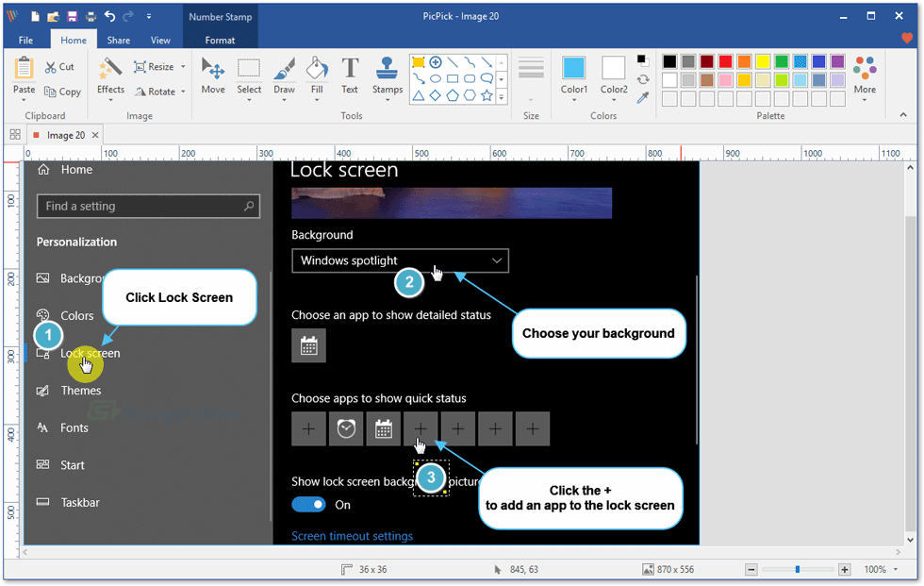924x586 pixels.
Task: Swap Color1 and Color2 icon
Action: pos(643,79)
